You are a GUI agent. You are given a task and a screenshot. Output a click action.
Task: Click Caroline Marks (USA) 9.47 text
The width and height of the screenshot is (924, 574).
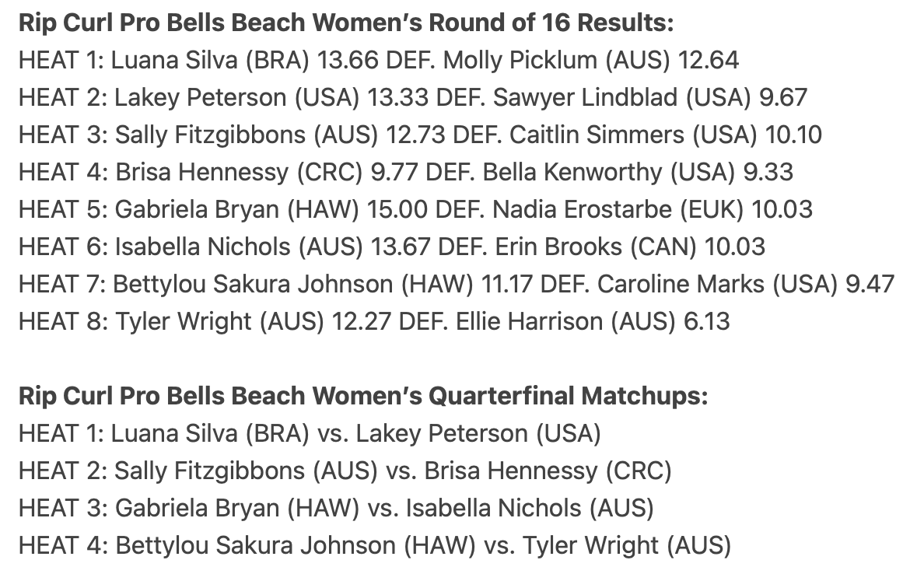click(745, 284)
